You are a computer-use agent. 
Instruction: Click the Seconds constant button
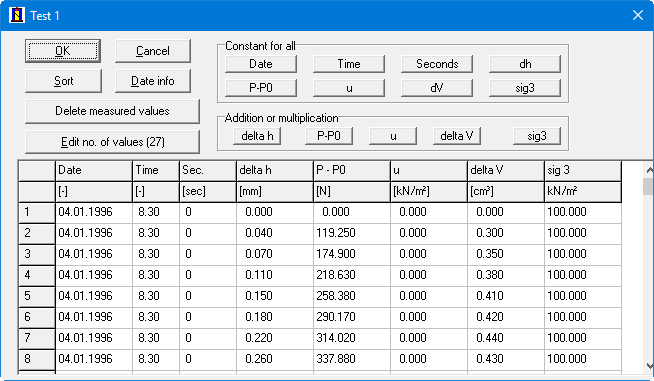pos(437,64)
